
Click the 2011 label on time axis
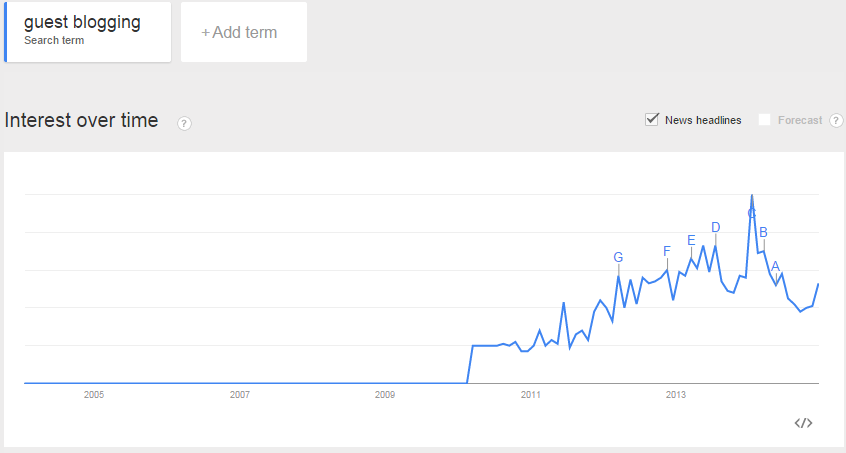[x=530, y=395]
